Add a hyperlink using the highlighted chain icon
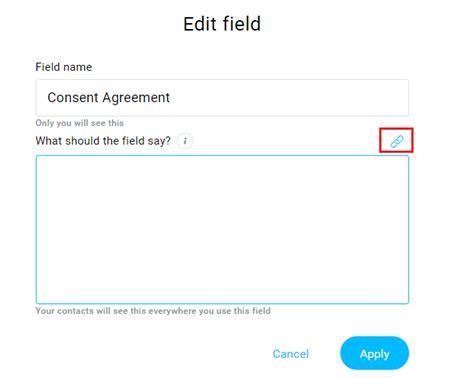 point(397,141)
